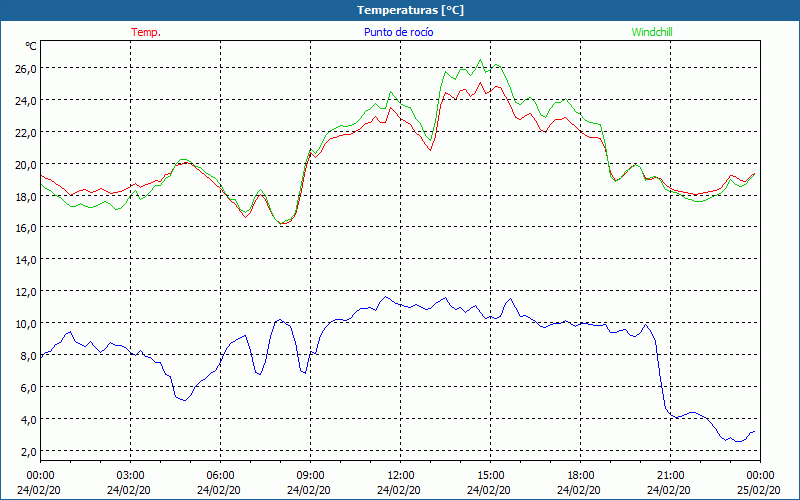Click the 8,0 y-axis value
The image size is (800, 500).
coord(28,356)
